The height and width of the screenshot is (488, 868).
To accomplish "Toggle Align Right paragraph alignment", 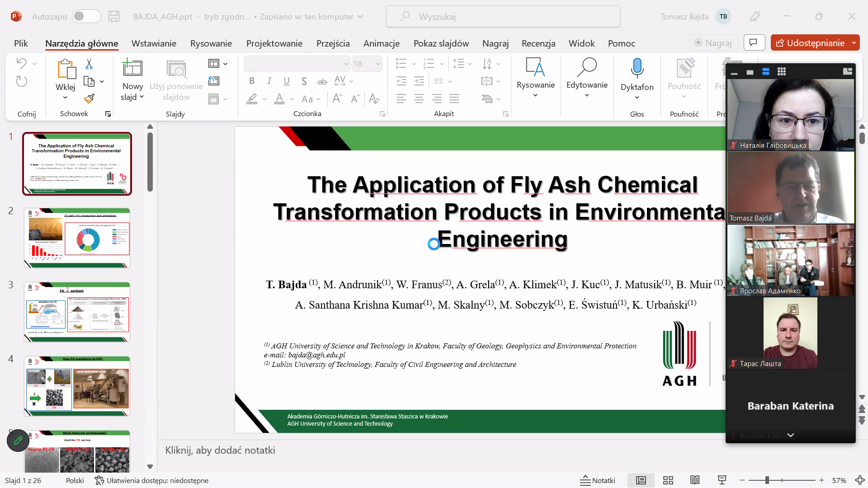I will (x=437, y=99).
